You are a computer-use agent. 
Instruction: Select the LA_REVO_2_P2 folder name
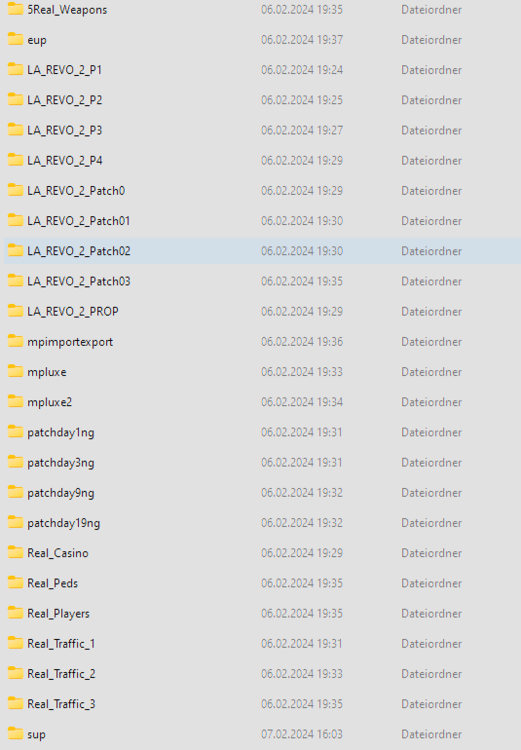(65, 100)
